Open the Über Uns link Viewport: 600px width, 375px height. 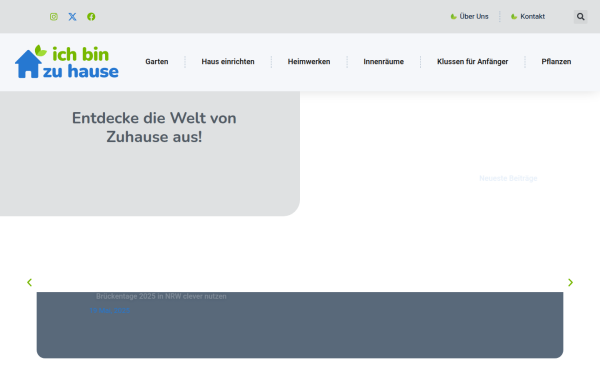pyautogui.click(x=470, y=16)
